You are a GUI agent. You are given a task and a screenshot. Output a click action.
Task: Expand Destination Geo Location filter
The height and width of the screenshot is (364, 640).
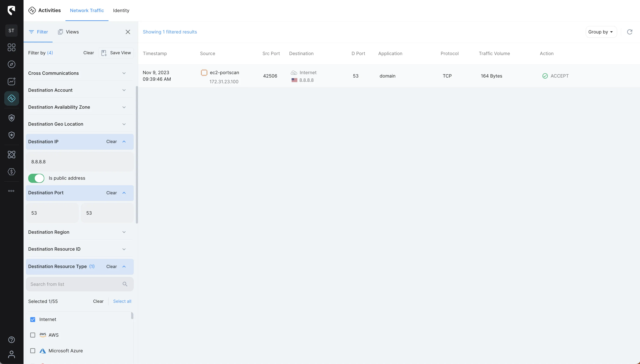point(124,124)
